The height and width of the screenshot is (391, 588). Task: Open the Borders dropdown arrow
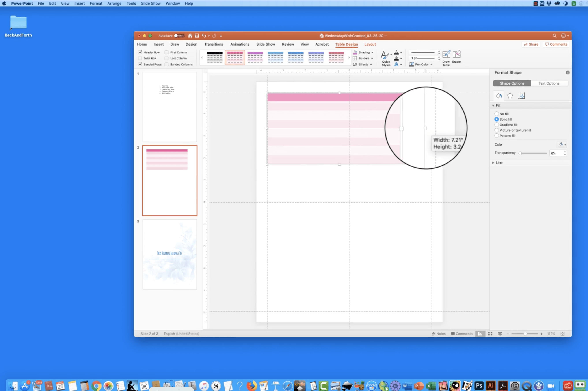(x=372, y=58)
